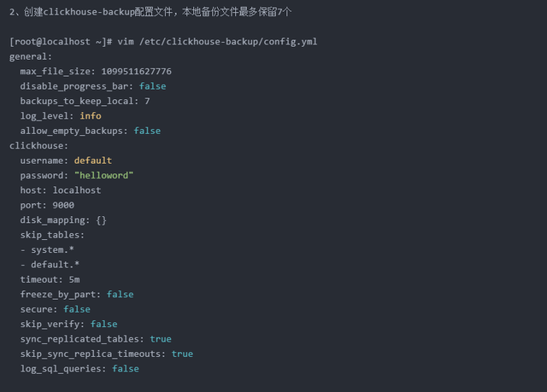Click the timeout: 5m line

(50, 279)
